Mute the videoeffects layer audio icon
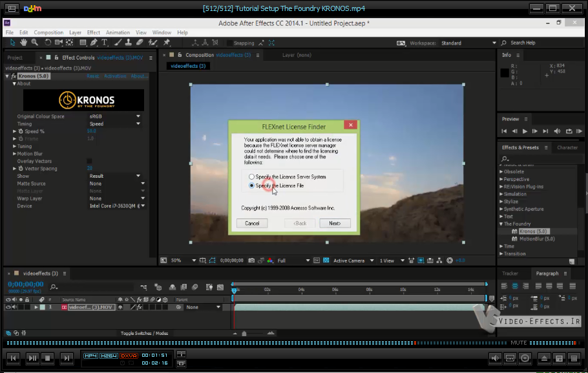 (x=14, y=307)
